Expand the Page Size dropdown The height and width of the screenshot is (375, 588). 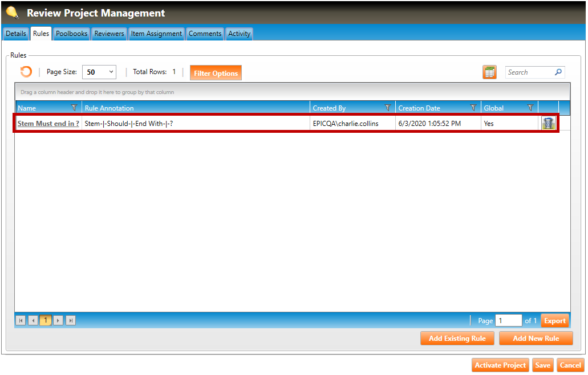pos(99,72)
